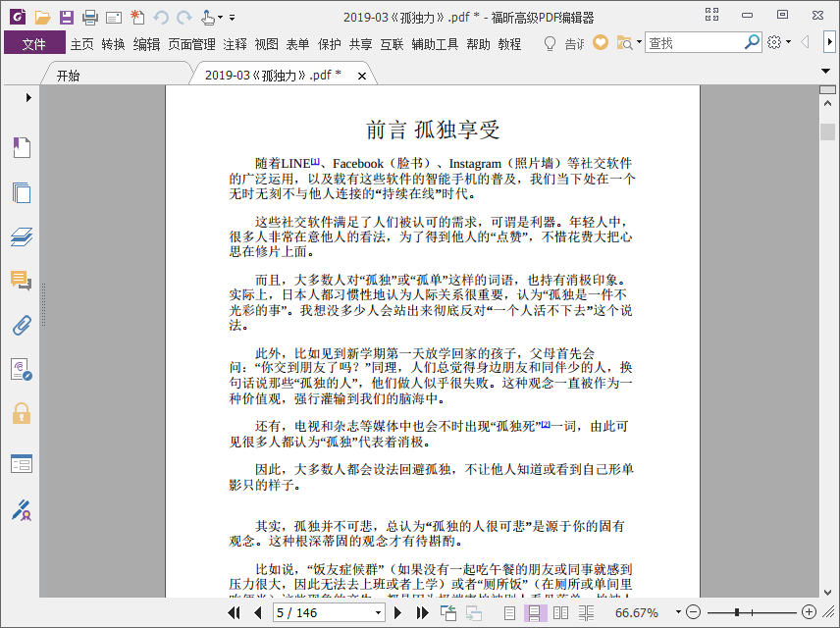Open the 注释 ribbon tab
The height and width of the screenshot is (628, 840).
[x=235, y=44]
